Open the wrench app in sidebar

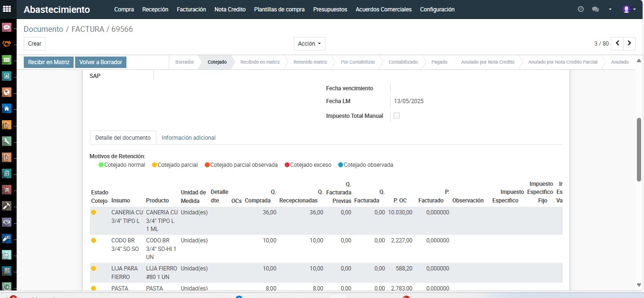click(x=7, y=141)
